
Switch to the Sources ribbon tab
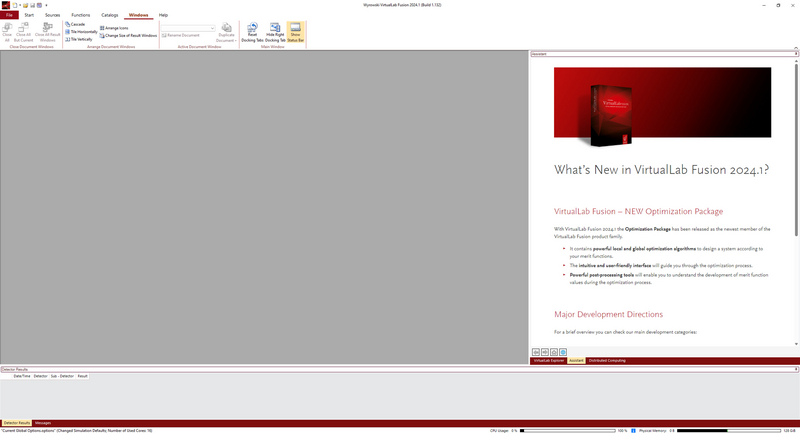53,15
